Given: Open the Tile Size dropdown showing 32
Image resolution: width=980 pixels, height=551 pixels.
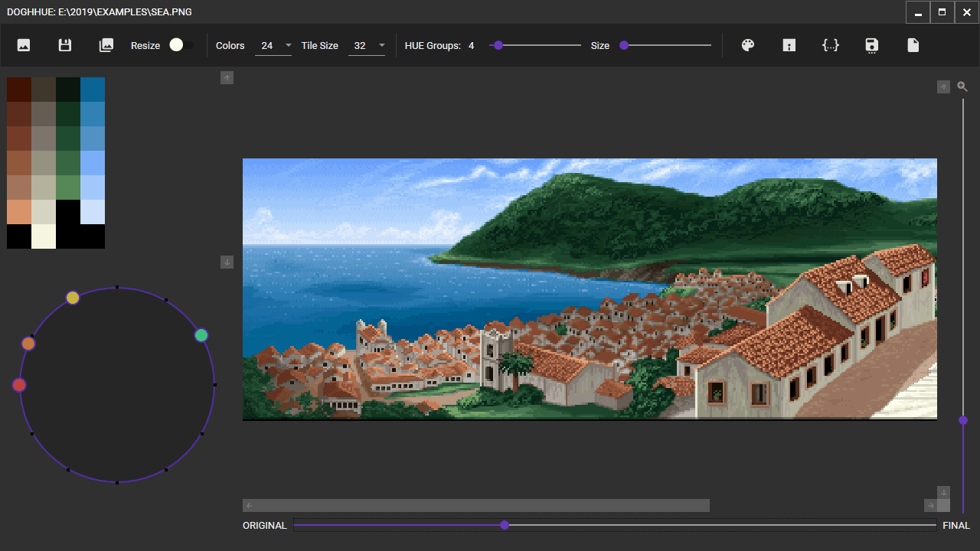Looking at the screenshot, I should [x=367, y=45].
